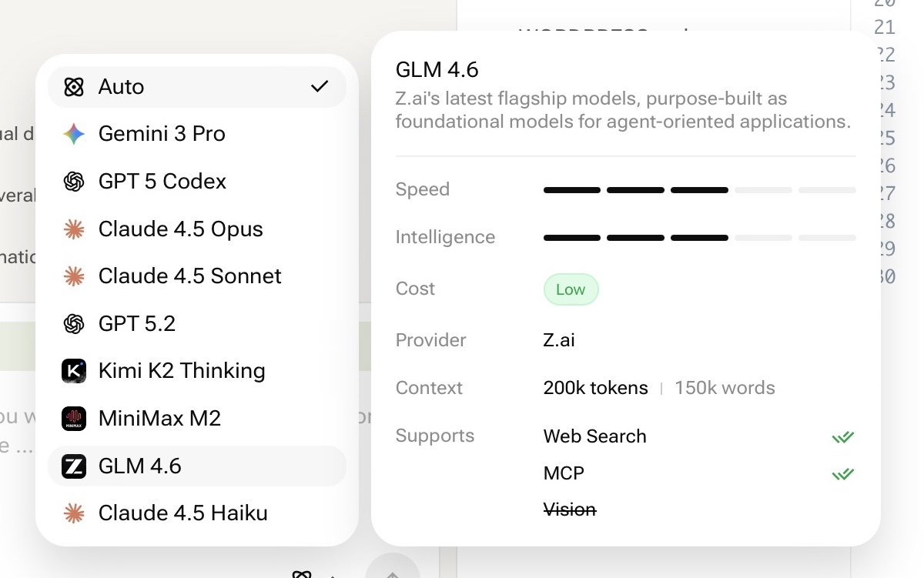Click the checkmark next to Auto

click(x=320, y=86)
